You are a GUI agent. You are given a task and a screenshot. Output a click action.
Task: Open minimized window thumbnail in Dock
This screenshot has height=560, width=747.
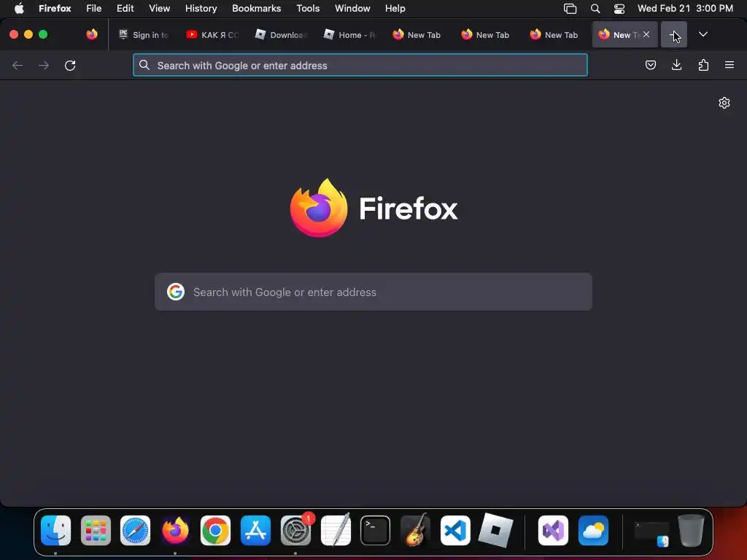651,532
